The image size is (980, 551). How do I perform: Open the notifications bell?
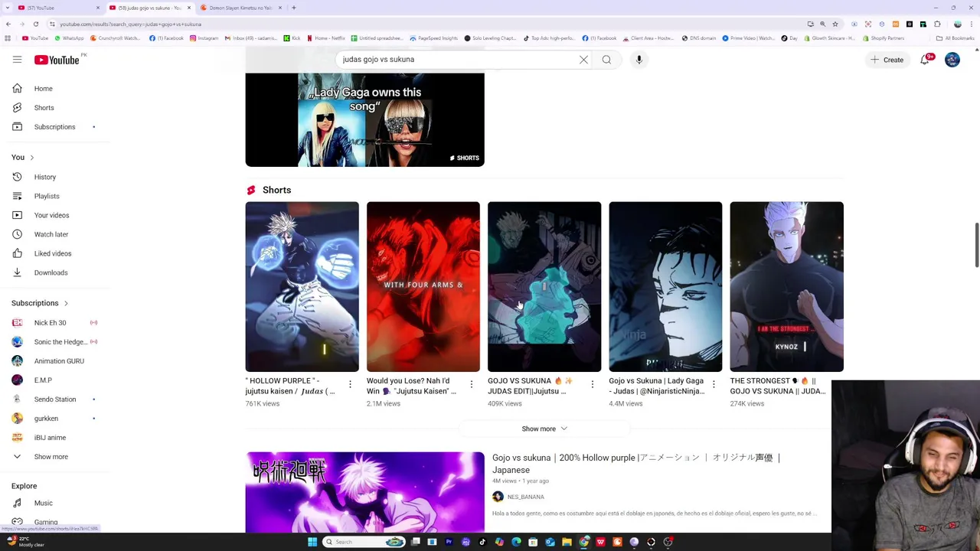click(925, 60)
